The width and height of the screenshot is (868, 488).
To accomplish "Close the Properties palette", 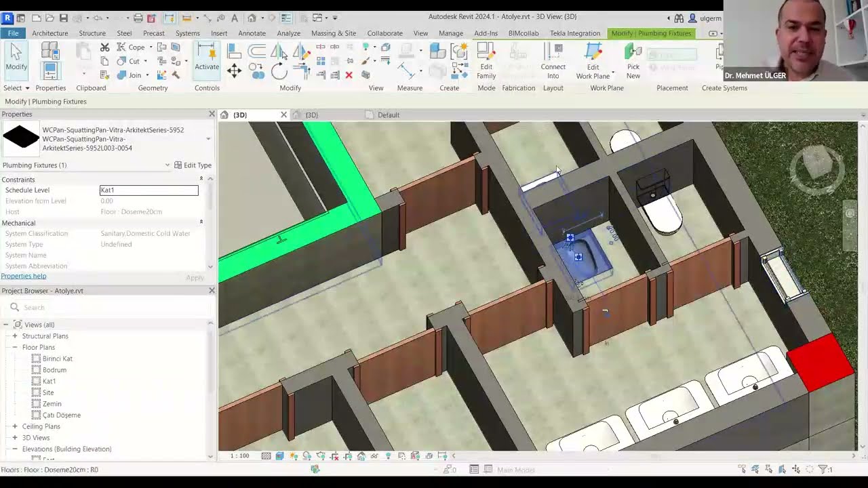I will click(x=212, y=114).
